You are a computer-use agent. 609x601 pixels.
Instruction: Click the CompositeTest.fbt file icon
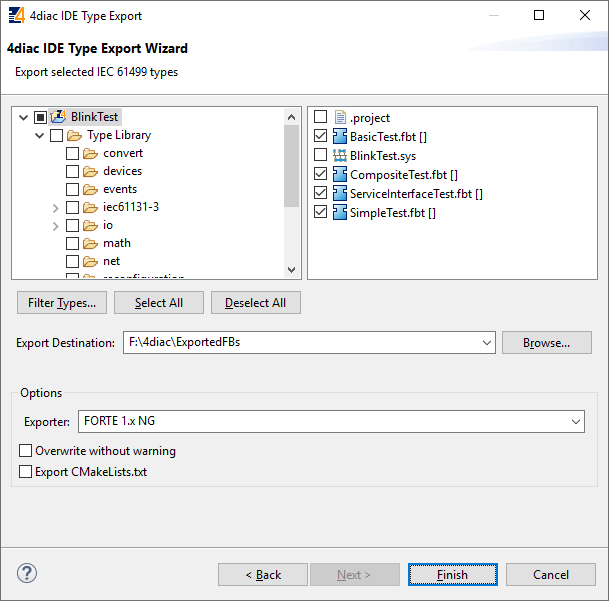(x=339, y=174)
